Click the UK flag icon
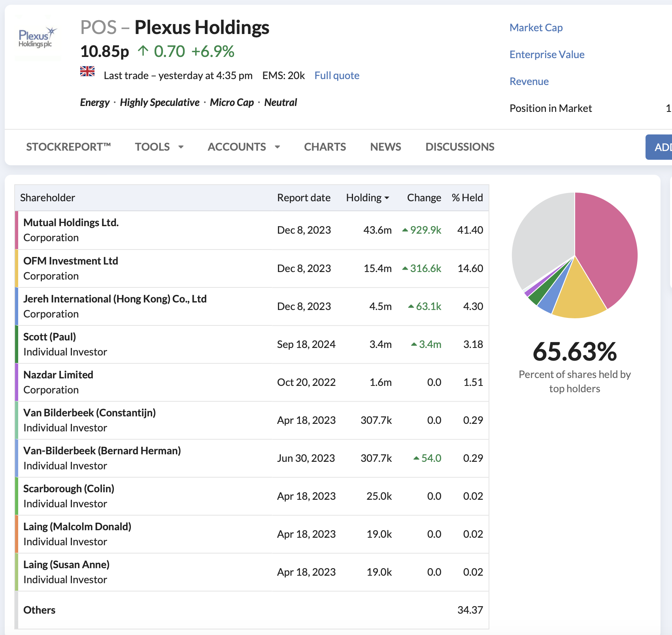Screen dimensions: 672x635 [87, 71]
